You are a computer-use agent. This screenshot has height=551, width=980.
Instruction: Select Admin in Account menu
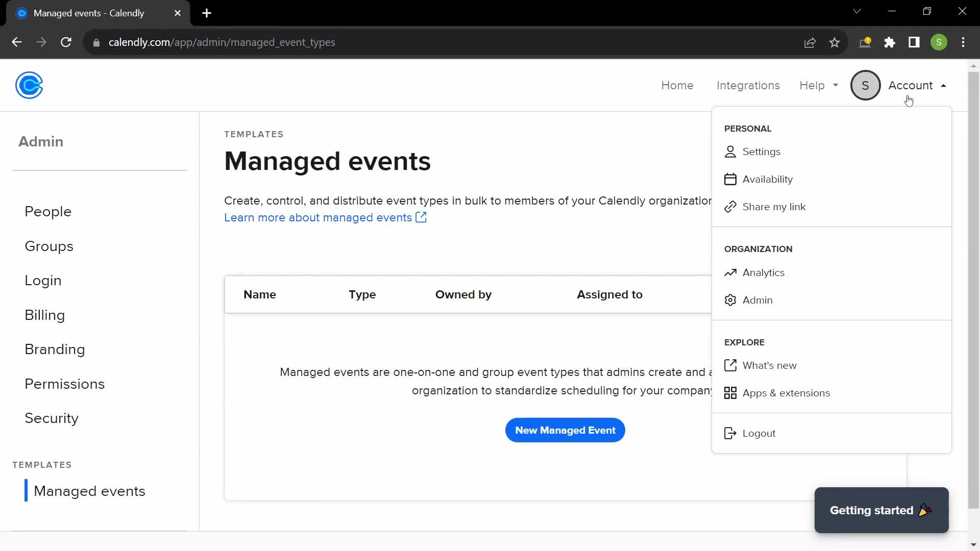(831, 300)
